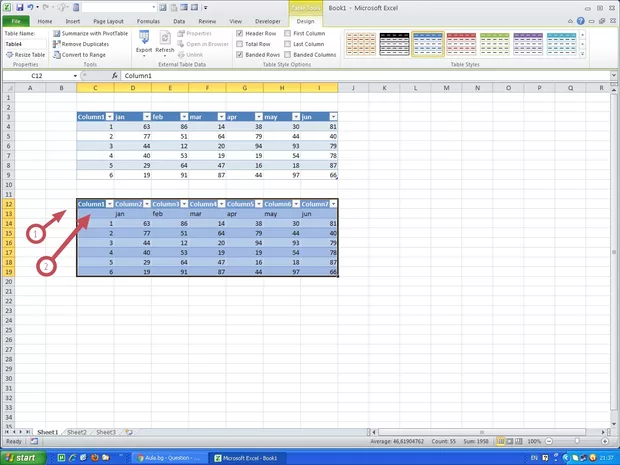Select the first blue table style swatch
This screenshot has height=465, width=620.
428,42
